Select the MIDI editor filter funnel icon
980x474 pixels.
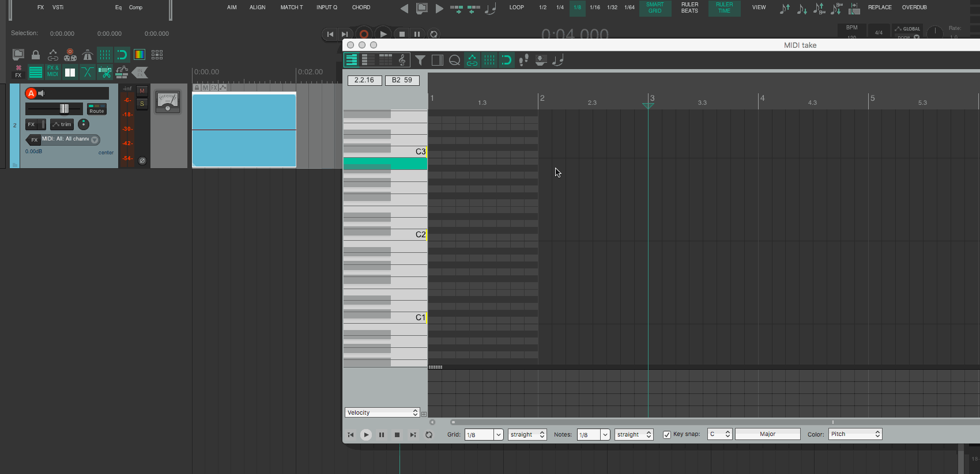[x=420, y=60]
